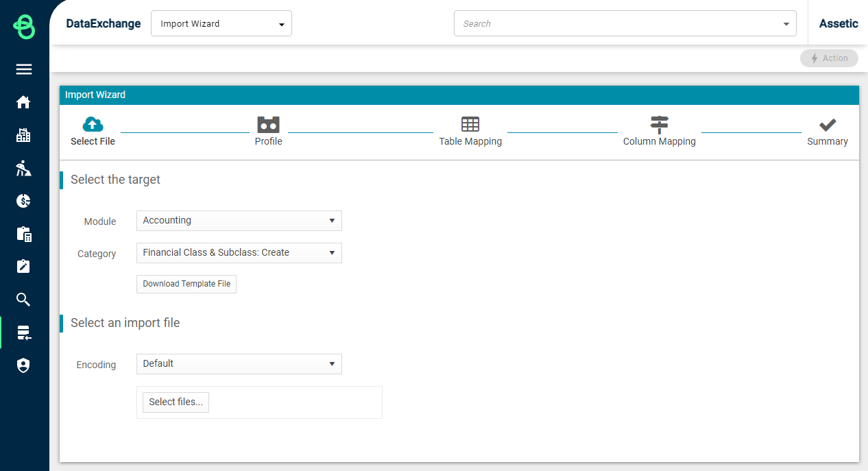Click the green Assetic logo icon
This screenshot has height=471, width=868.
pyautogui.click(x=24, y=27)
